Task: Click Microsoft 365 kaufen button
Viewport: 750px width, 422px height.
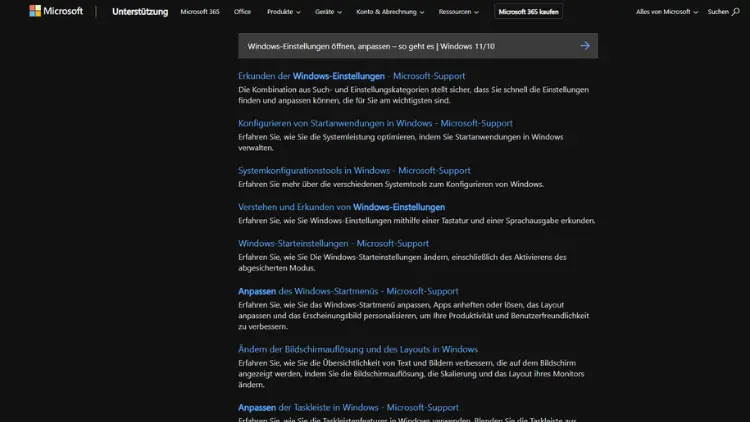Action: [528, 11]
